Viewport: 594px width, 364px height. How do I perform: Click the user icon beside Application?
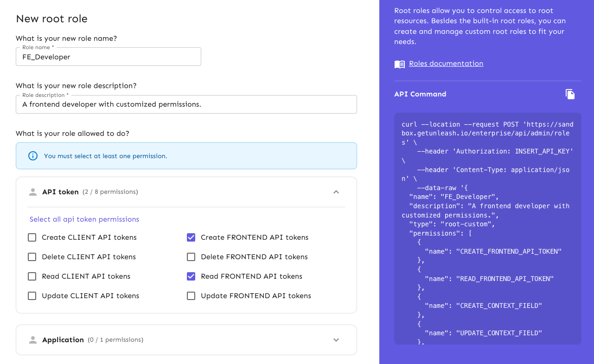pos(32,339)
